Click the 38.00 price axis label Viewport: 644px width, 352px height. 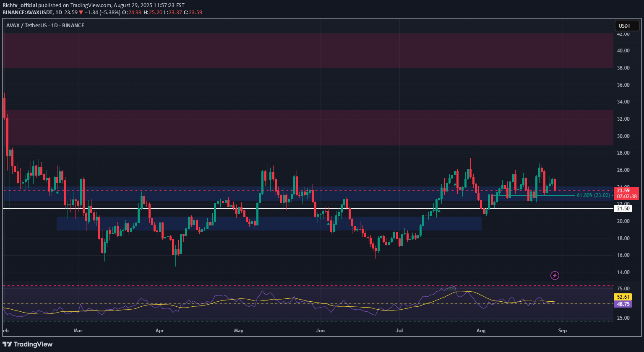coord(623,68)
